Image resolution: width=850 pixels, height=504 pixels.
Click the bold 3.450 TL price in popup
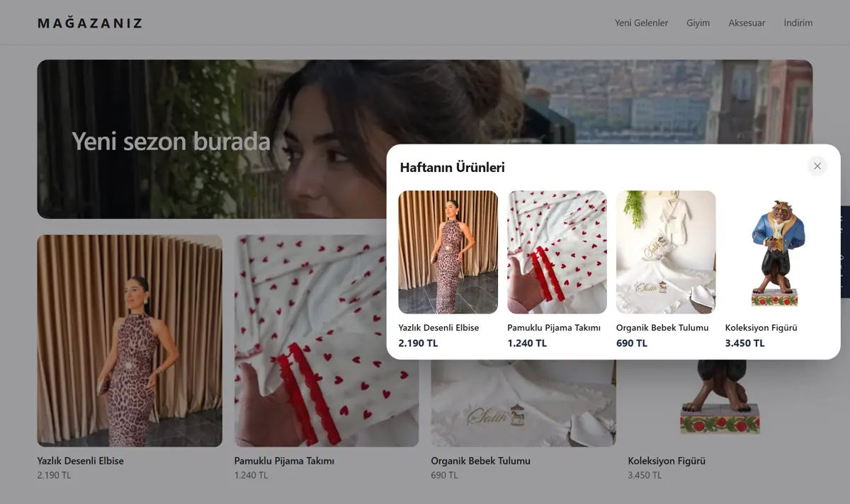745,343
